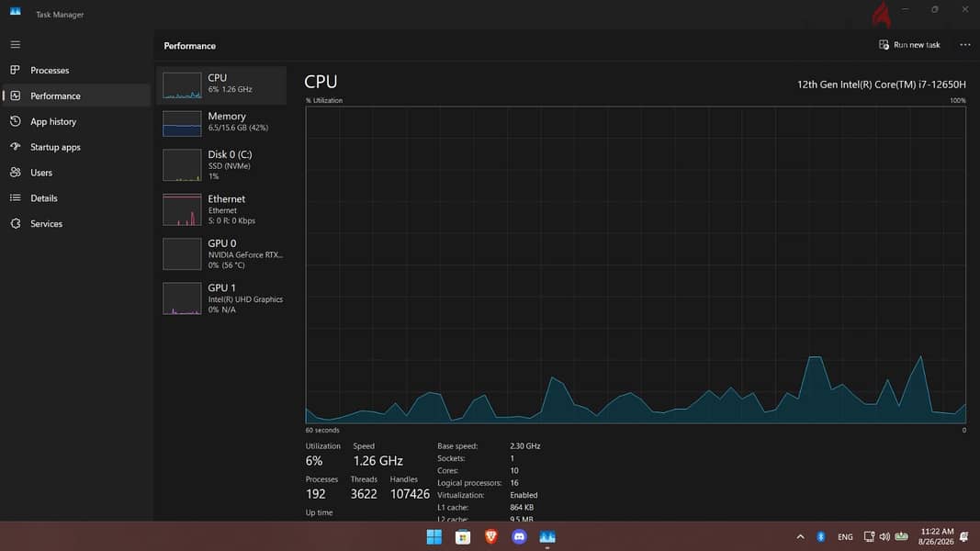Image resolution: width=980 pixels, height=551 pixels.
Task: Click the Performance page header
Action: 190,46
